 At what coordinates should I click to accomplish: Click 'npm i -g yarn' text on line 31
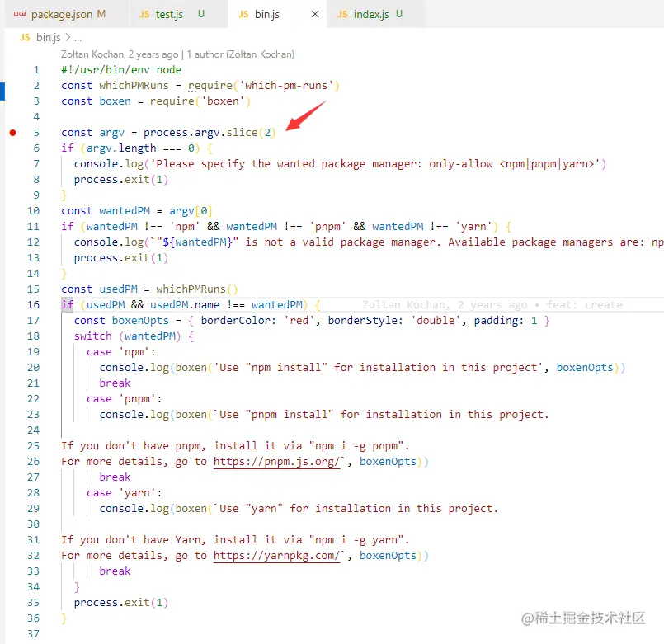click(x=356, y=540)
